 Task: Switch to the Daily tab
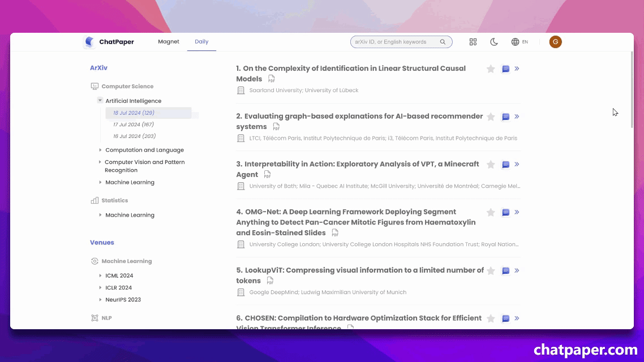pyautogui.click(x=201, y=41)
